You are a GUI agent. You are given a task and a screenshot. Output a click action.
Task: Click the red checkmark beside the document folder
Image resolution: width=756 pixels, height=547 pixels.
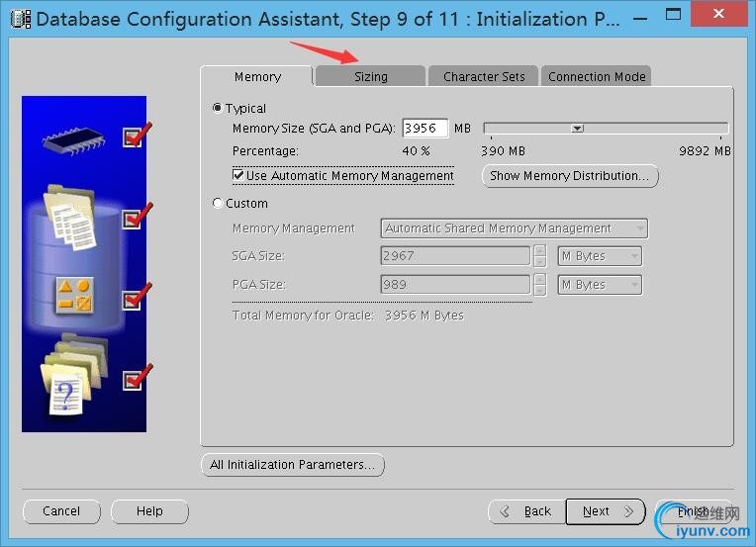137,217
